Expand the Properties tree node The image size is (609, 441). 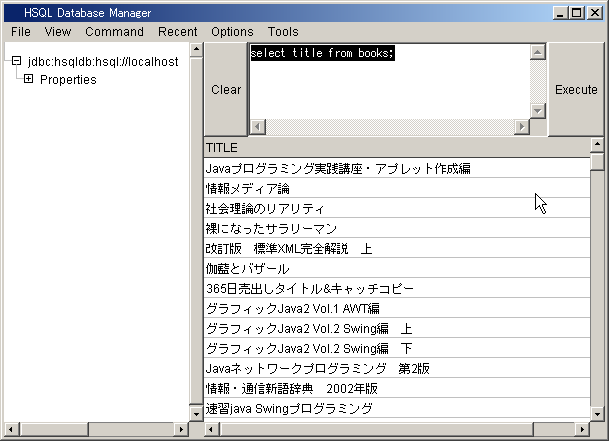pyautogui.click(x=28, y=79)
